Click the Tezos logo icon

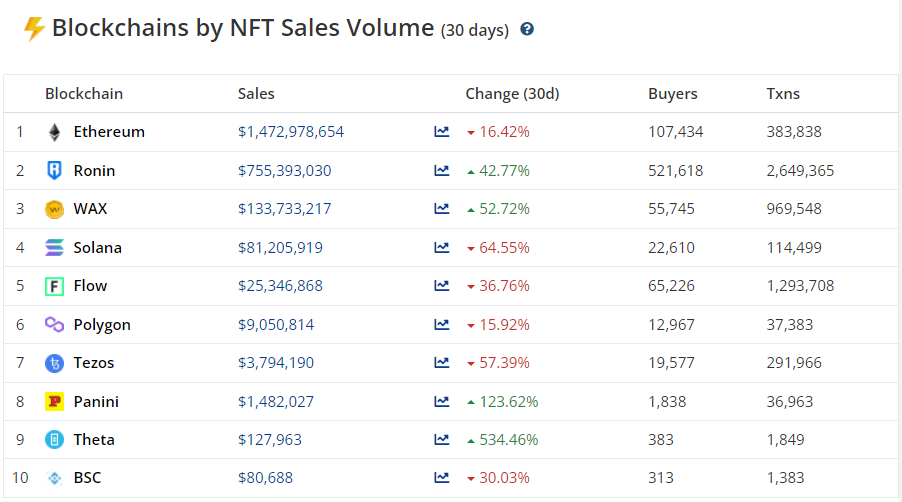(x=54, y=363)
